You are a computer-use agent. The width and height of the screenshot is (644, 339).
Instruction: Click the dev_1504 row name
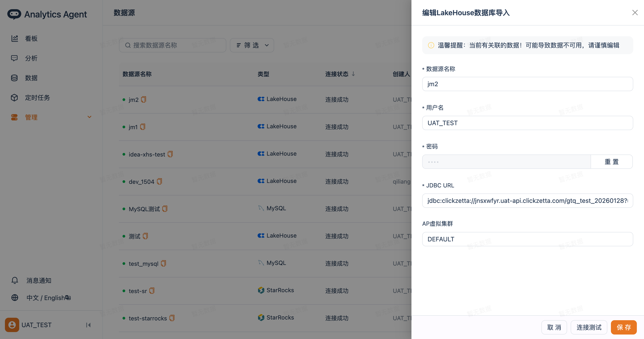tap(142, 182)
